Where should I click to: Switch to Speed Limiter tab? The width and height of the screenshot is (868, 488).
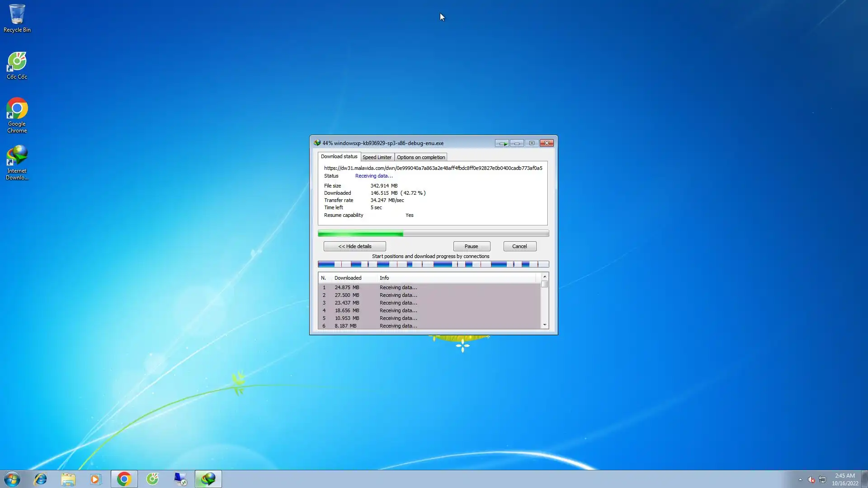(377, 157)
